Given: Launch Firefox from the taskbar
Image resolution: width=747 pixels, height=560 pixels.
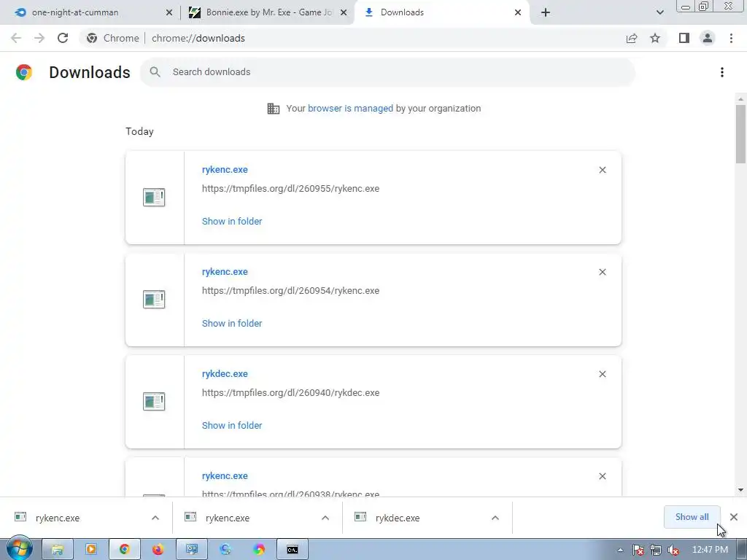Looking at the screenshot, I should pos(158,550).
